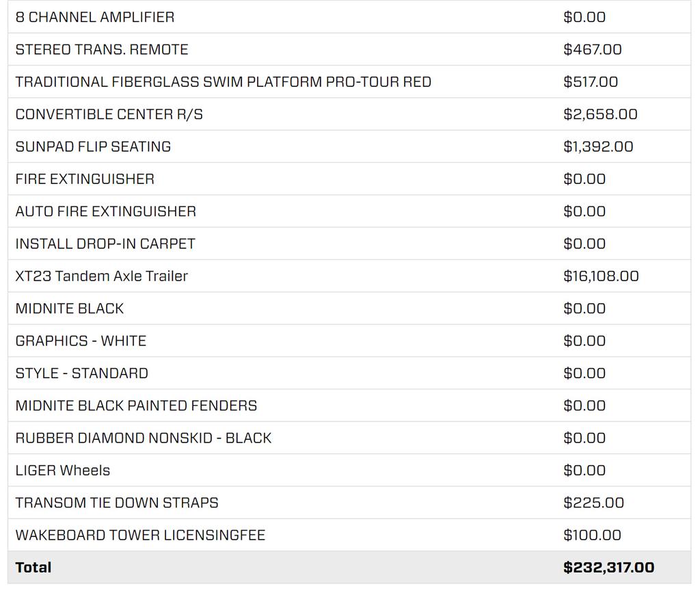700x591 pixels.
Task: Select the SUNPAD FLIP SEATING entry
Action: [x=349, y=146]
